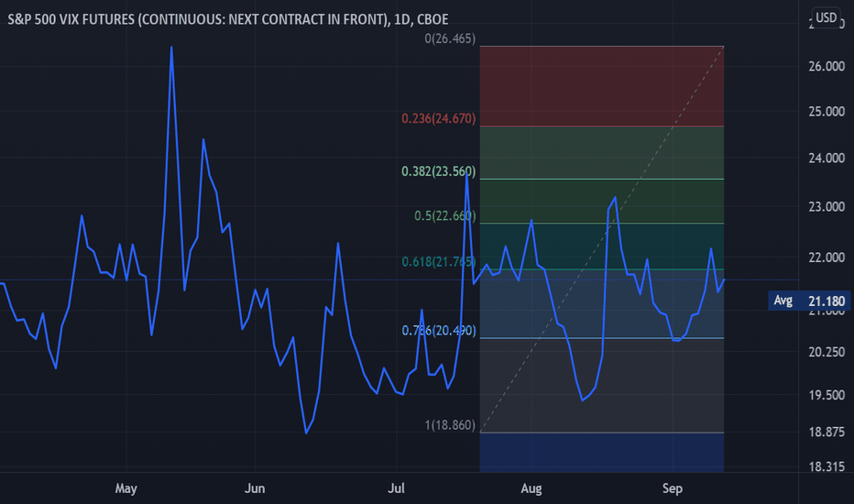Click the 26.000 price axis value

pyautogui.click(x=827, y=67)
